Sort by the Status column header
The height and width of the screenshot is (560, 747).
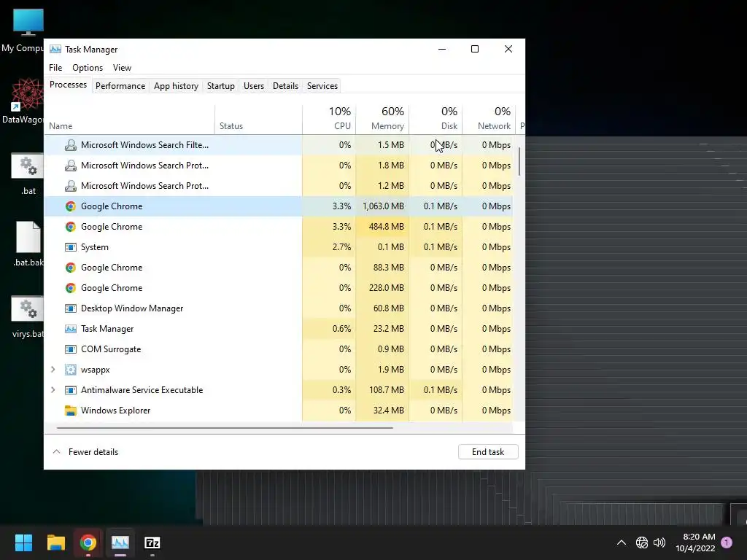click(x=259, y=118)
